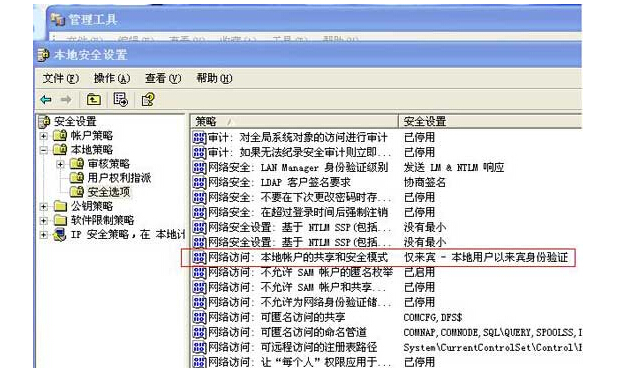The width and height of the screenshot is (636, 375).
Task: Select the 安全选项 folder icon
Action: click(77, 191)
